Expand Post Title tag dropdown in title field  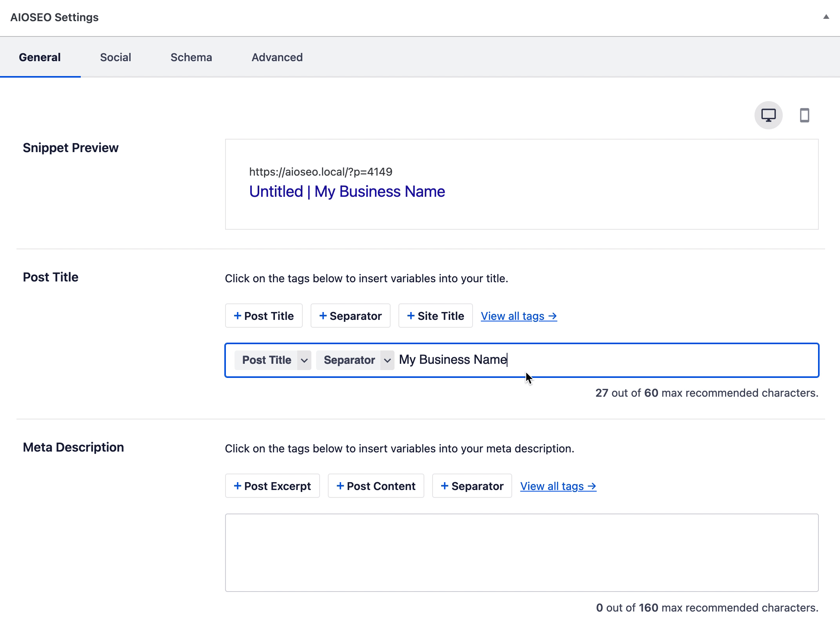[304, 360]
